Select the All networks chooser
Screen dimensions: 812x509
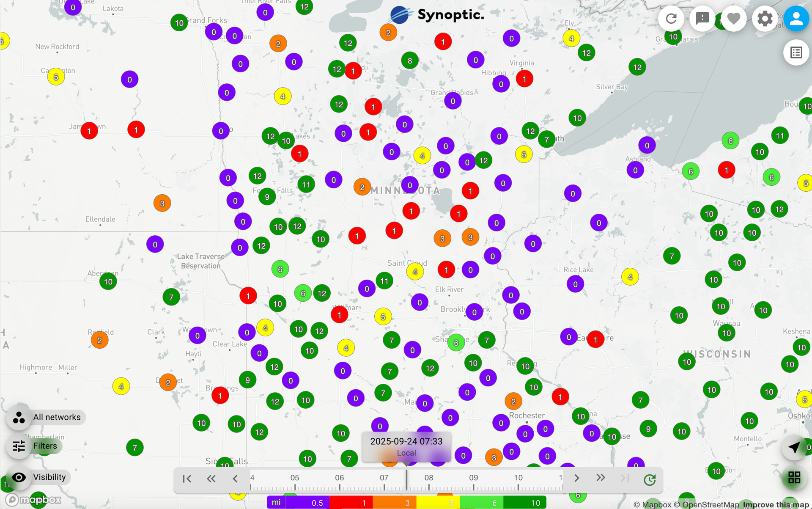pos(46,417)
